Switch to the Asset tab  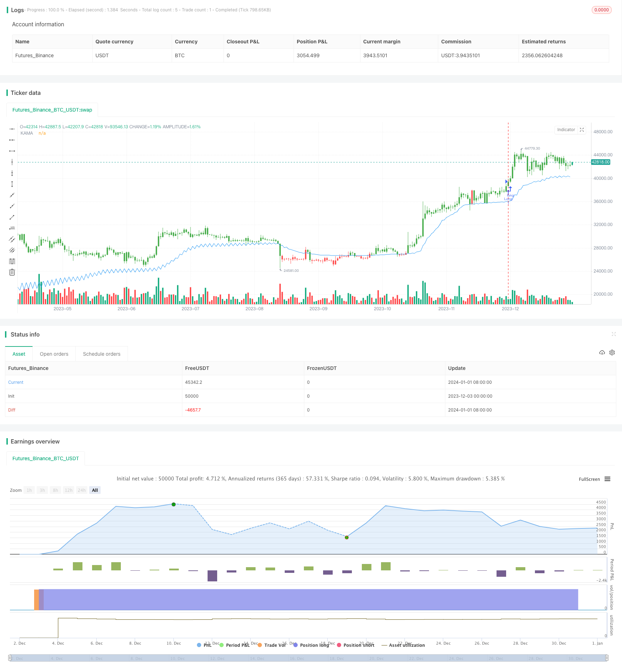pos(19,354)
